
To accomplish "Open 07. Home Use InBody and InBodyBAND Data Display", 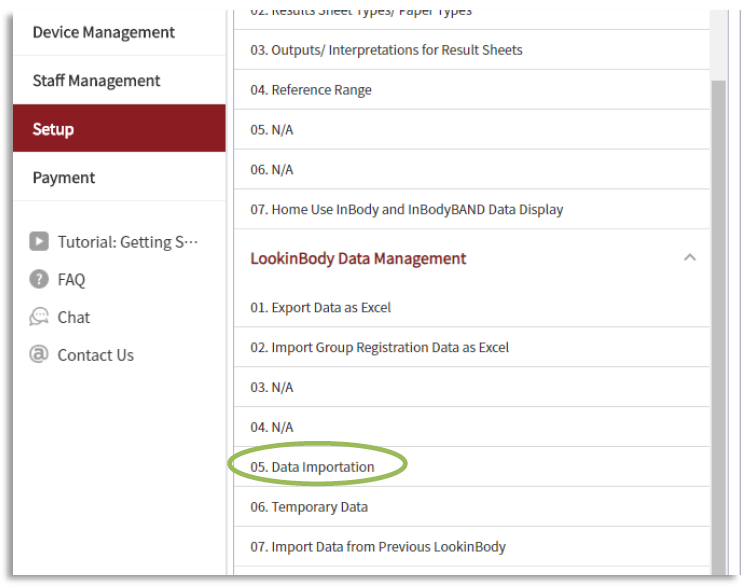I will (x=471, y=209).
